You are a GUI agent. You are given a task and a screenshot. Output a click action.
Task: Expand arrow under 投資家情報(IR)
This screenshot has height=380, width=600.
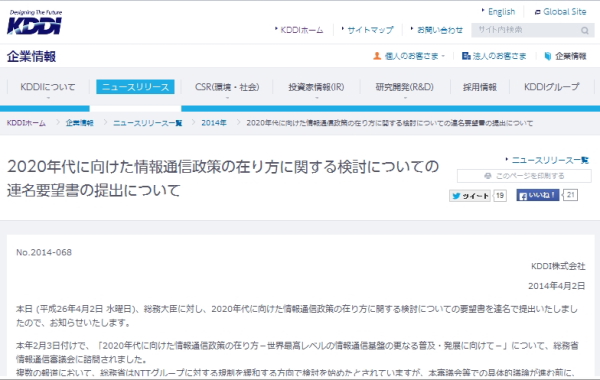click(x=316, y=98)
